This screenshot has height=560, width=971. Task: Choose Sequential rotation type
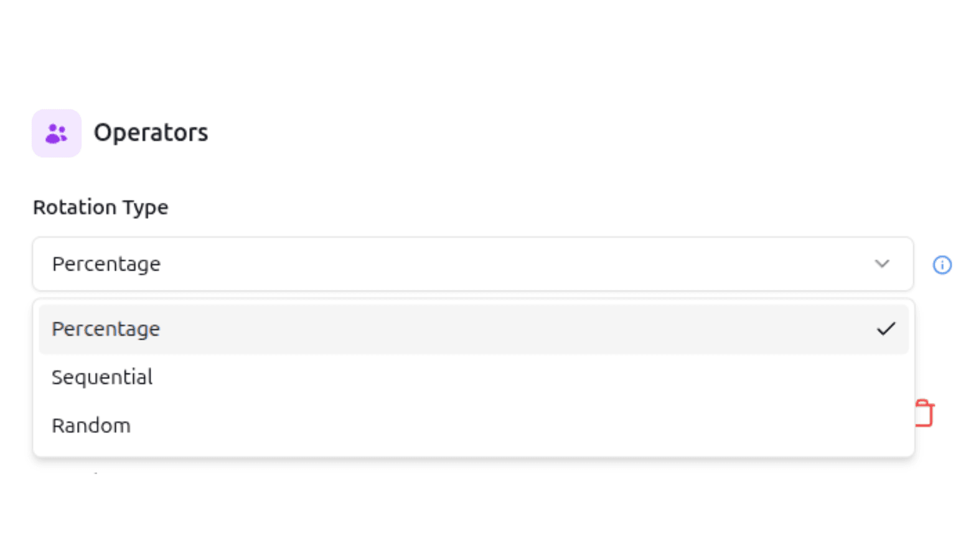click(102, 377)
